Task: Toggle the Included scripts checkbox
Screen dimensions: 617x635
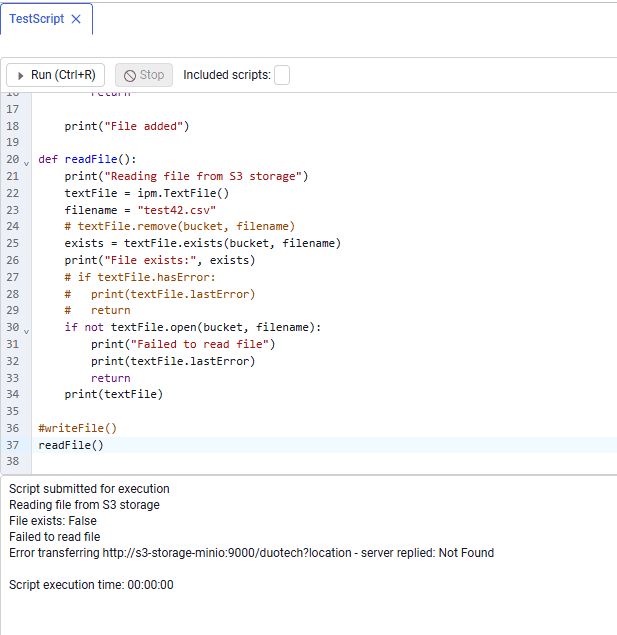Action: (282, 75)
